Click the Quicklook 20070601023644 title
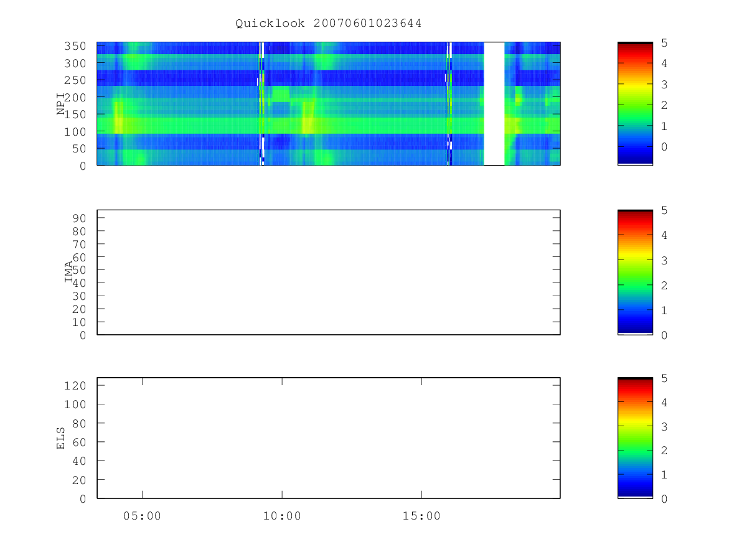 328,23
